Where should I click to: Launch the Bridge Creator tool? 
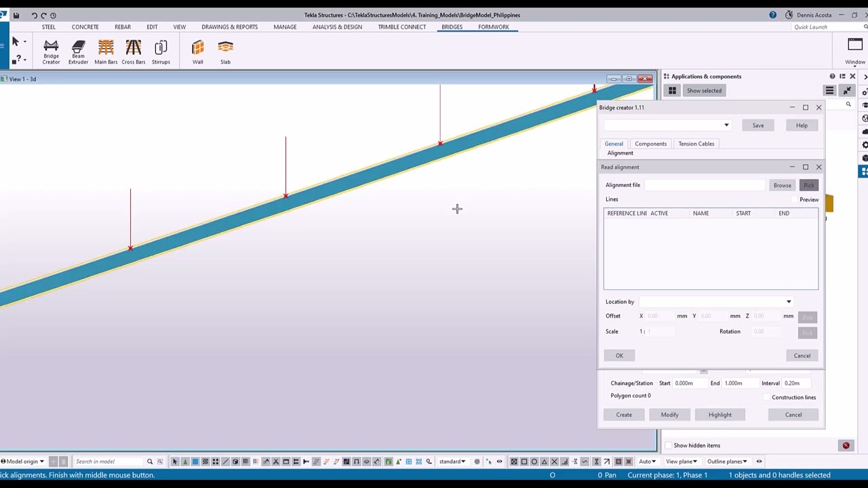(x=51, y=52)
